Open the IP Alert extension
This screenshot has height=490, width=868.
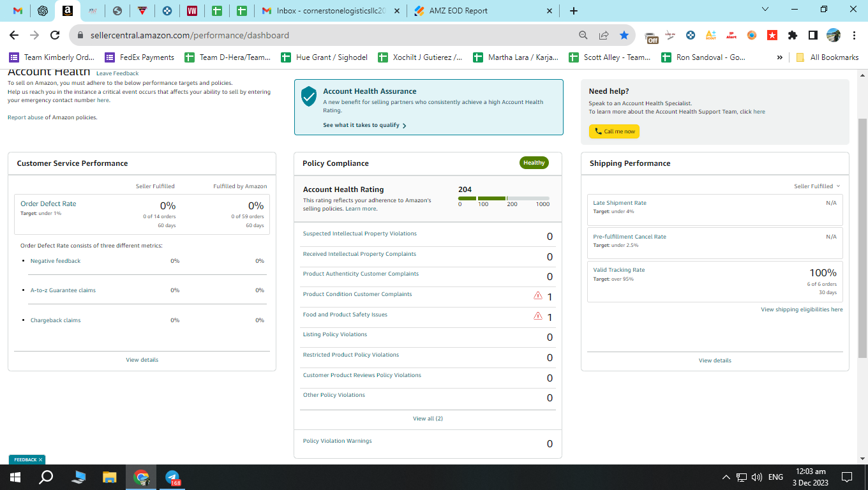tap(731, 35)
